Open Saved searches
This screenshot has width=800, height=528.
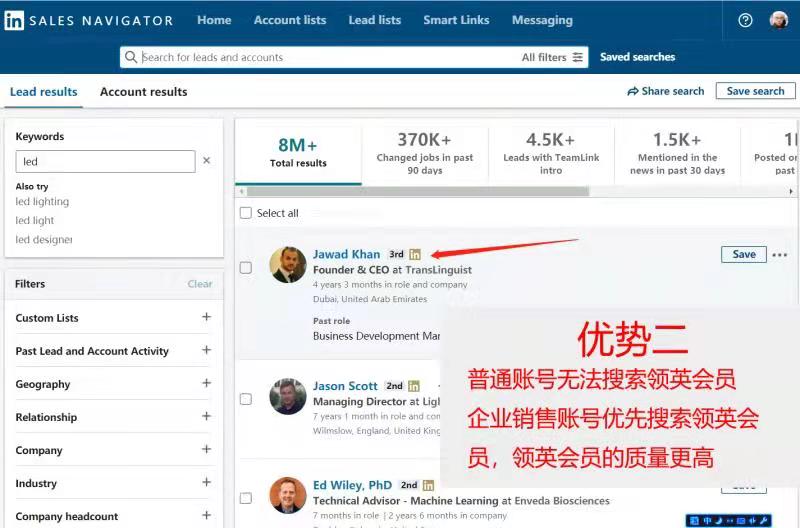click(x=637, y=57)
